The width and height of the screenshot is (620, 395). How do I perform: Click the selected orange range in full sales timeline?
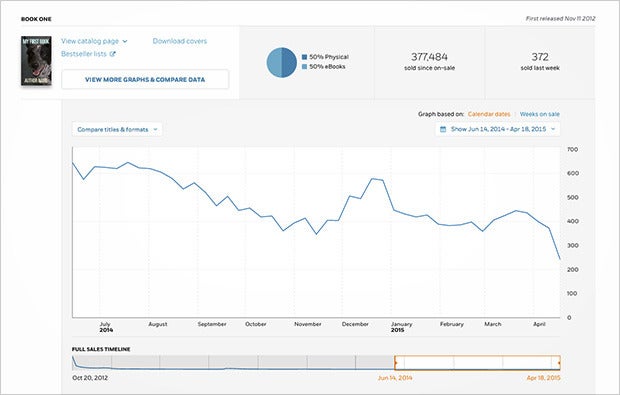pyautogui.click(x=477, y=363)
